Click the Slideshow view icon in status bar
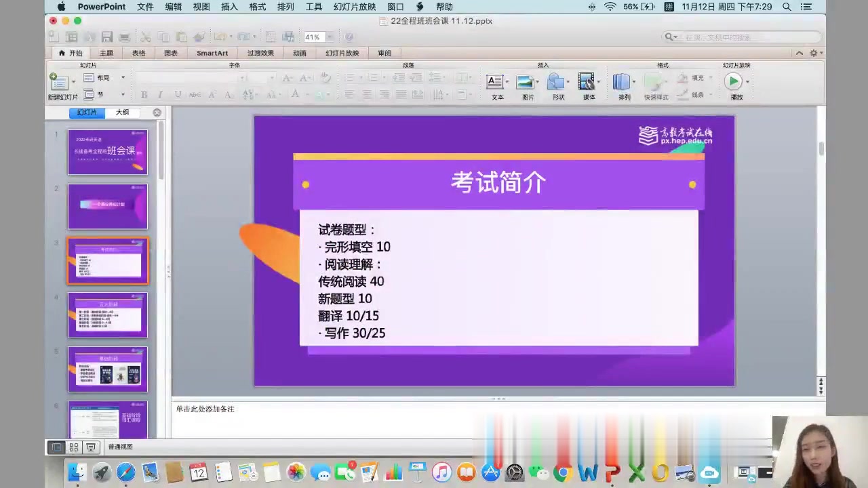868x488 pixels. (90, 447)
